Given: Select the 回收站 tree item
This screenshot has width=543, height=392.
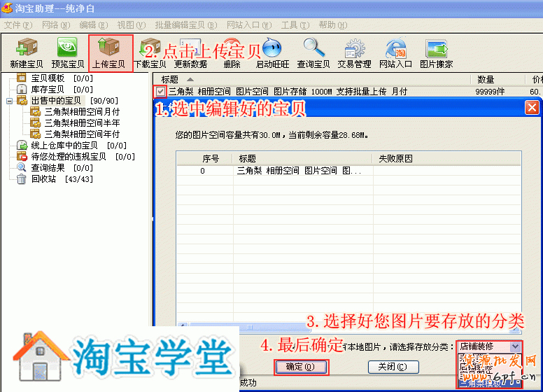Looking at the screenshot, I should (41, 179).
